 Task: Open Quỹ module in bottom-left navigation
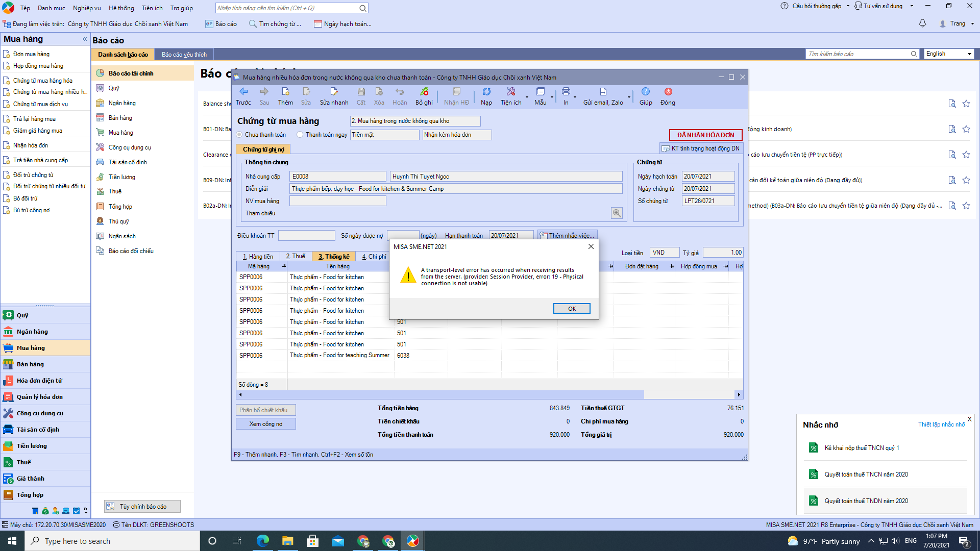[x=45, y=315]
